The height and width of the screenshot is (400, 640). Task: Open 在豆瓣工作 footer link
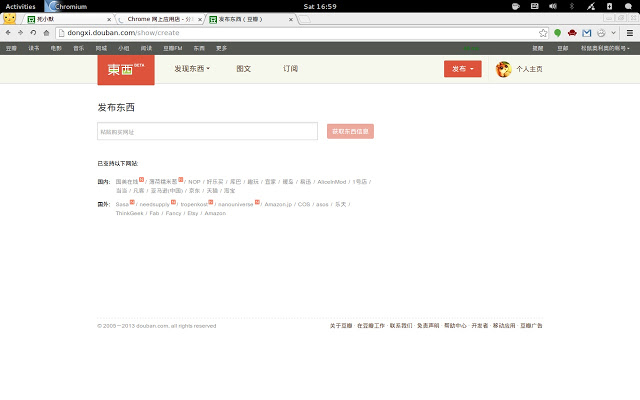[x=371, y=325]
